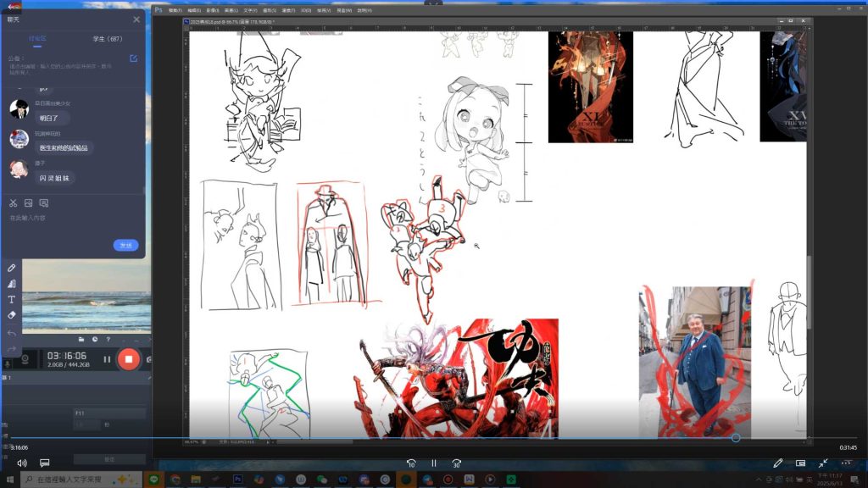The image size is (868, 488).
Task: Toggle subtitles caption icon in player
Action: click(45, 463)
